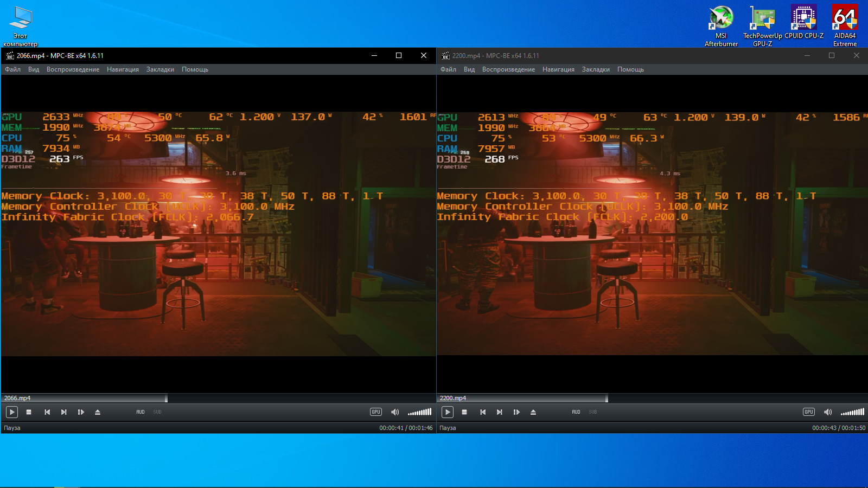The image size is (868, 488).
Task: Open the SUB subtitle selector in 2200.mp4 player
Action: 593,412
